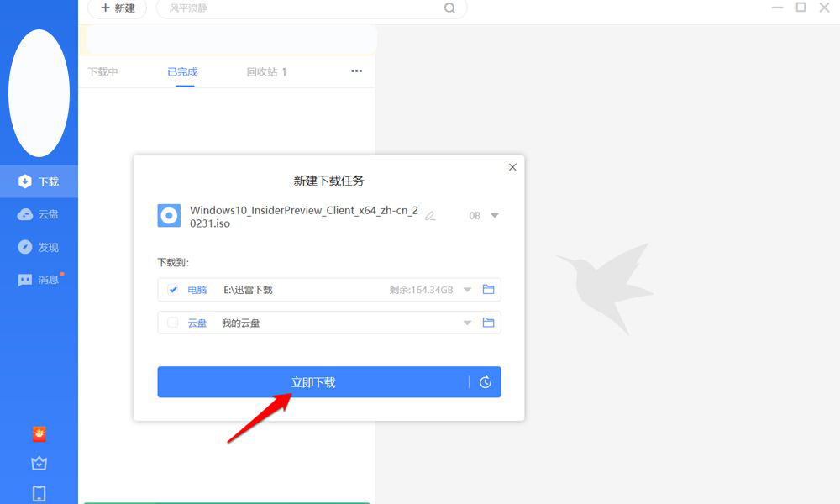Schedule download via the clock icon
The image size is (840, 504).
click(x=485, y=381)
